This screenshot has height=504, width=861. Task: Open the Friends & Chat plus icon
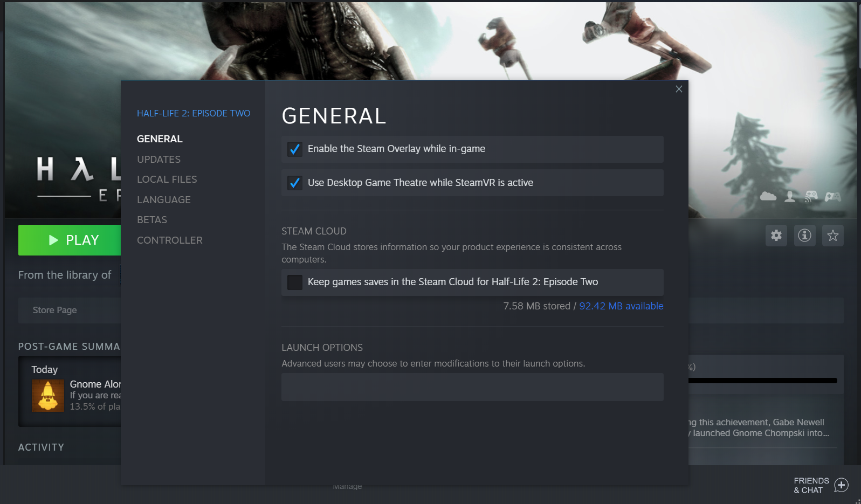click(x=841, y=485)
